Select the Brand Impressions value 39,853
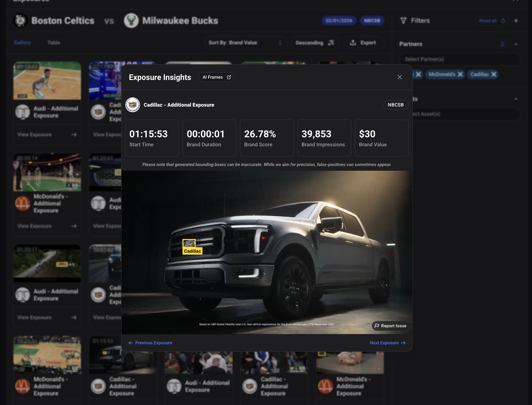This screenshot has height=405, width=532. pyautogui.click(x=317, y=134)
